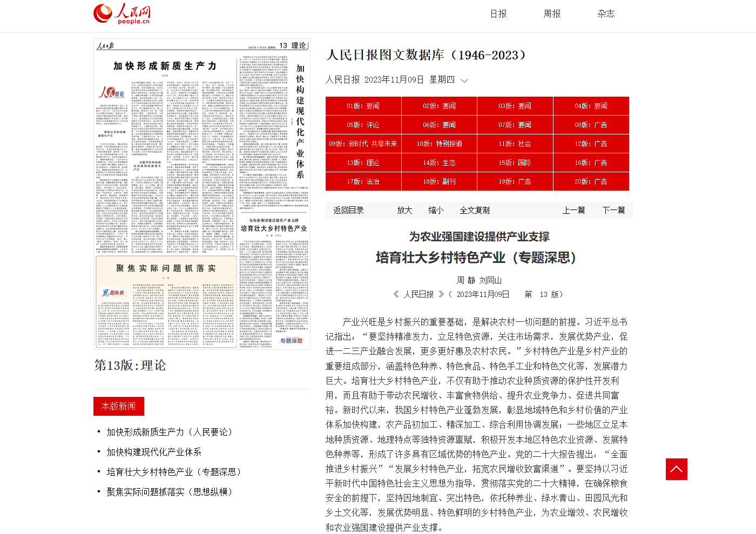Select page 18版：副刊
The height and width of the screenshot is (534, 756).
point(439,181)
